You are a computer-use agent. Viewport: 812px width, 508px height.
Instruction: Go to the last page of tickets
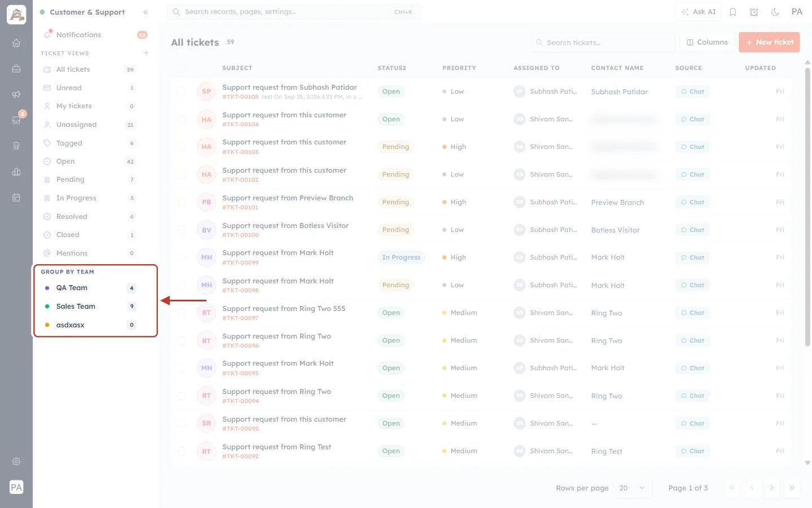pos(792,488)
